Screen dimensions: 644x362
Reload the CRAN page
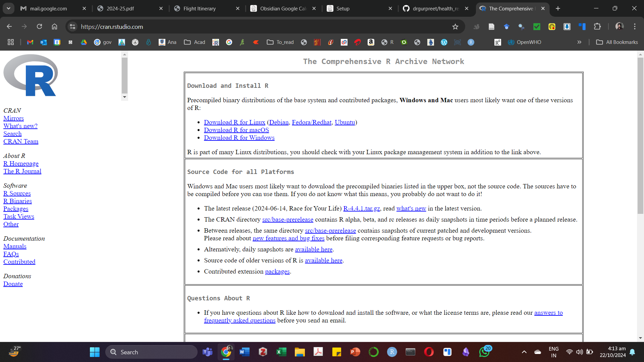tap(39, 26)
